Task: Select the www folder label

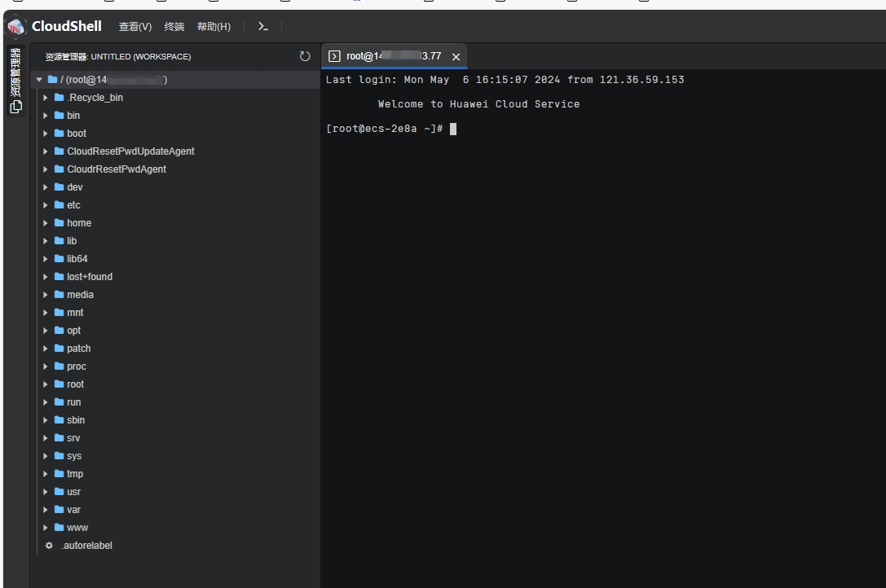Action: point(77,528)
